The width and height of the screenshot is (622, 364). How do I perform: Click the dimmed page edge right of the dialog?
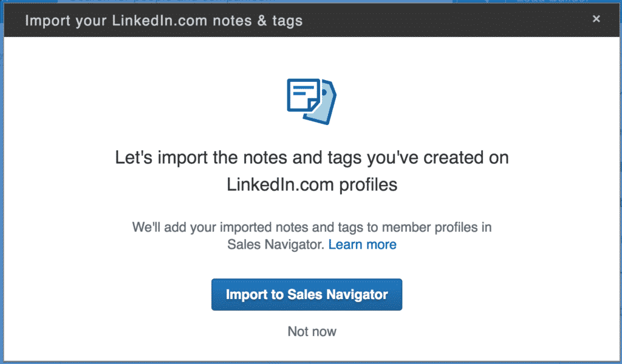[620, 182]
